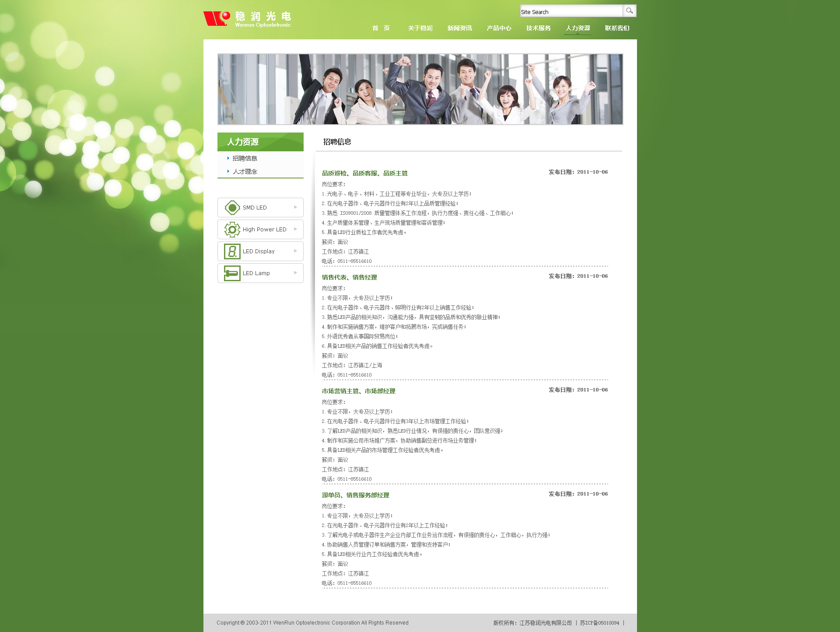840x632 pixels.
Task: Click the team banner image
Action: pos(420,89)
